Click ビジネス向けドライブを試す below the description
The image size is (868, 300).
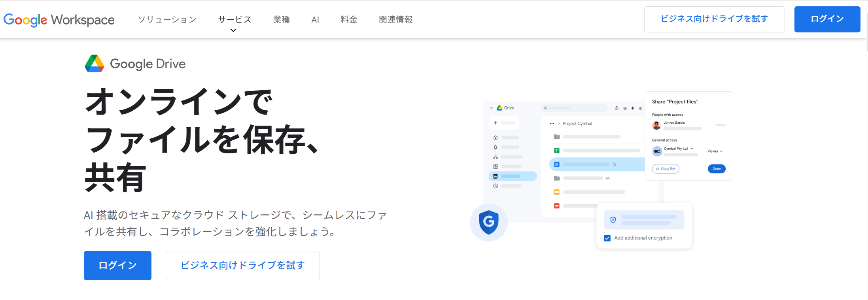(242, 266)
